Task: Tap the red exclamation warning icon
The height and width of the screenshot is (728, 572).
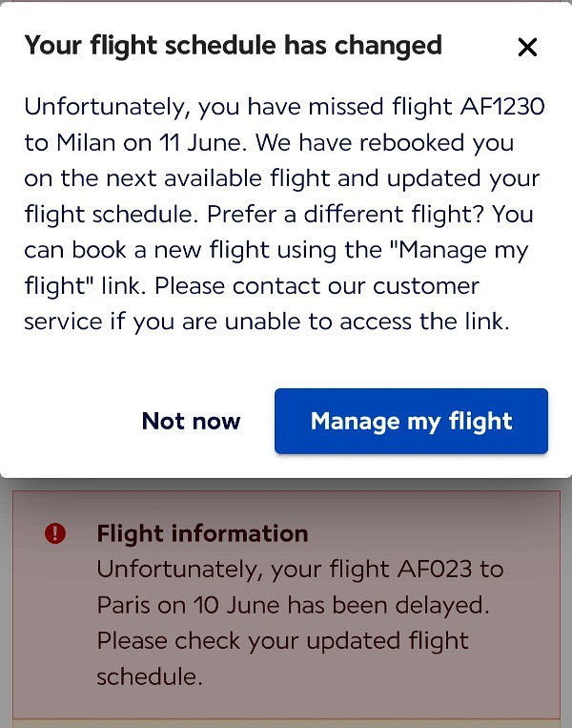Action: pyautogui.click(x=55, y=533)
